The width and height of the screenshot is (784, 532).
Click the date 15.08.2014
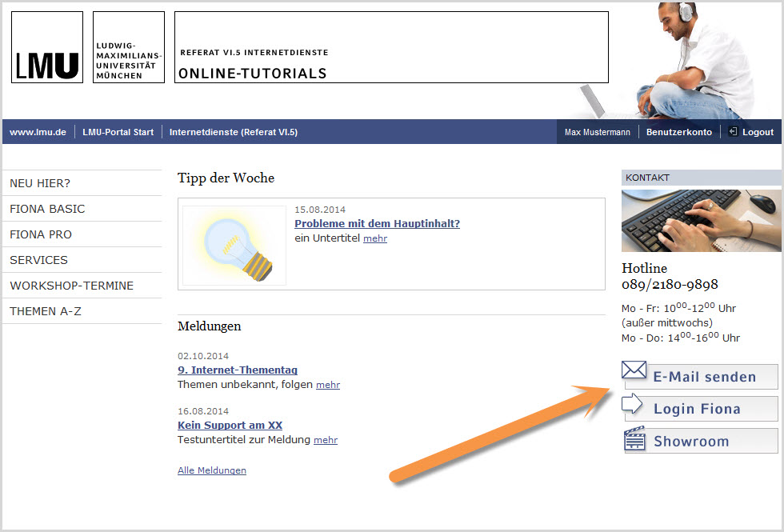[320, 210]
